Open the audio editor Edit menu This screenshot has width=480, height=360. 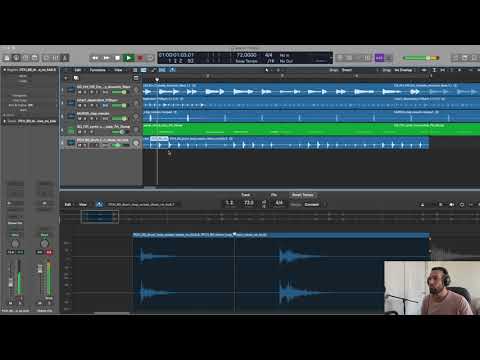click(68, 204)
